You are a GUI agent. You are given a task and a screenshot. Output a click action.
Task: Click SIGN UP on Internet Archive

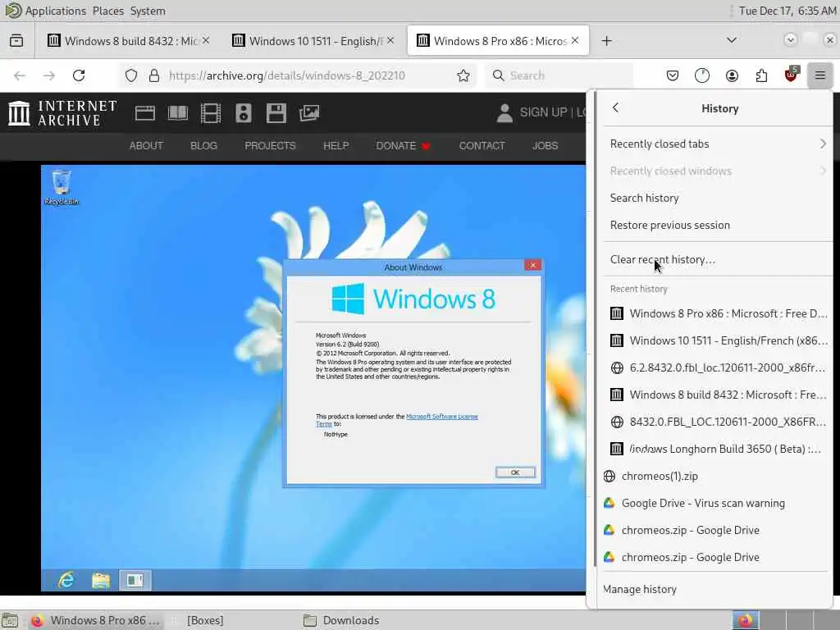(x=543, y=112)
